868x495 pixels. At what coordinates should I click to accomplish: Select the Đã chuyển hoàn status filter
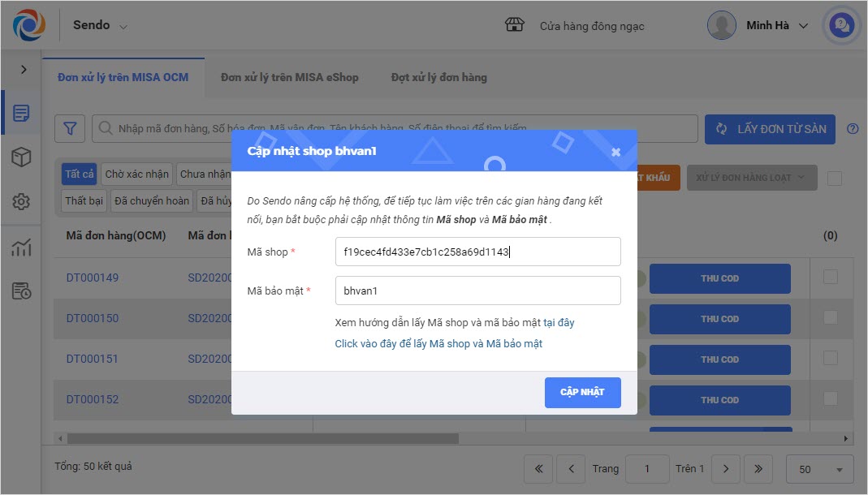(152, 200)
